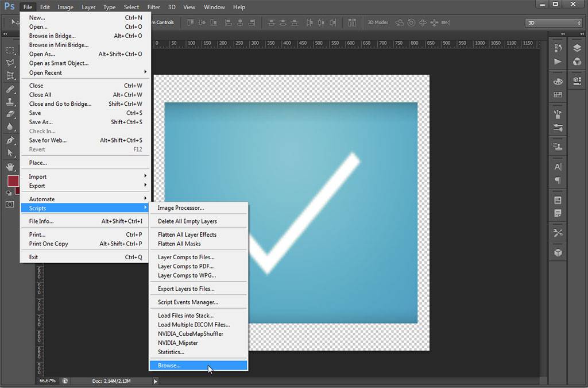Image resolution: width=588 pixels, height=388 pixels.
Task: Click the zoom percentage field
Action: coord(48,381)
